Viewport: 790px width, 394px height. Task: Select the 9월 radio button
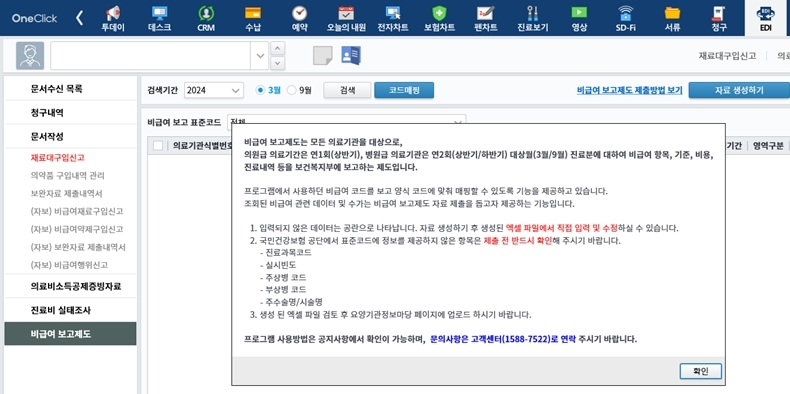click(x=292, y=90)
